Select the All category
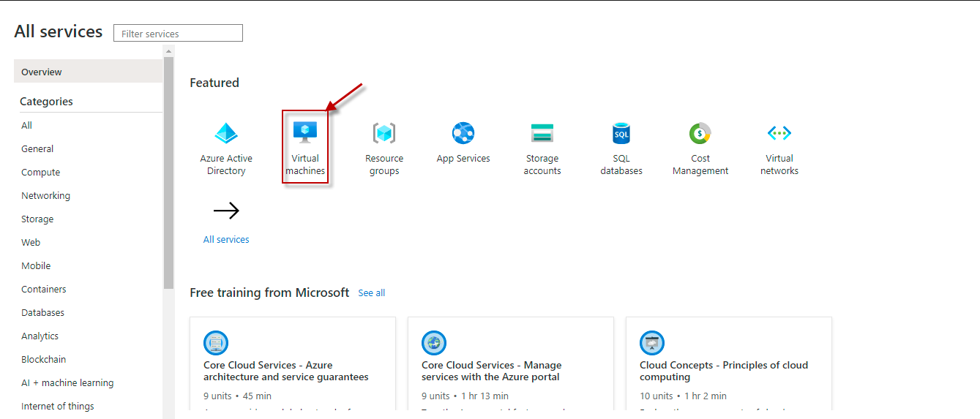The image size is (980, 419). coord(27,125)
